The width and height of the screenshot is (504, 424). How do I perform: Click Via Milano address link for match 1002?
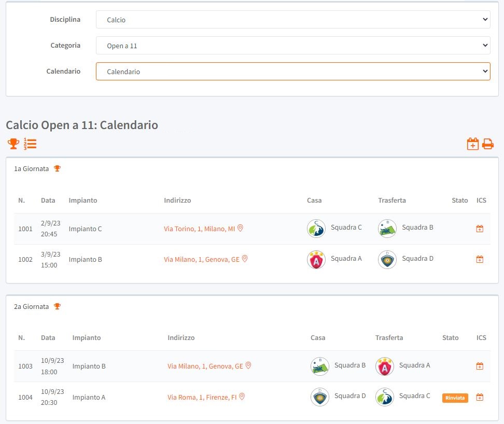point(202,259)
